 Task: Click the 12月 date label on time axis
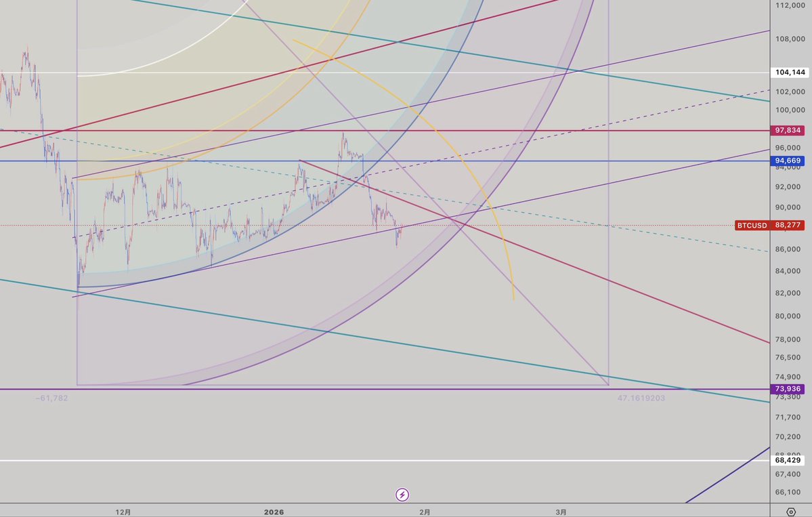pos(123,512)
